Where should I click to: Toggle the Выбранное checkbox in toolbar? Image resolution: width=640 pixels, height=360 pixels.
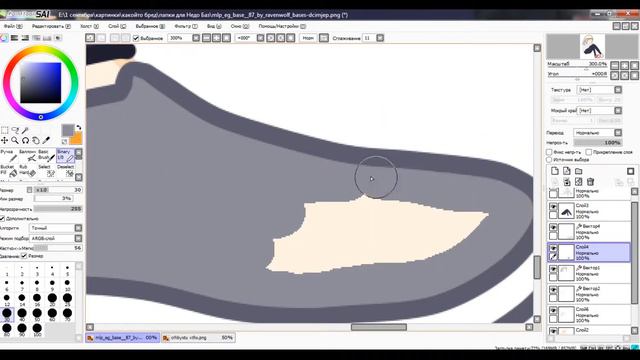pyautogui.click(x=136, y=38)
